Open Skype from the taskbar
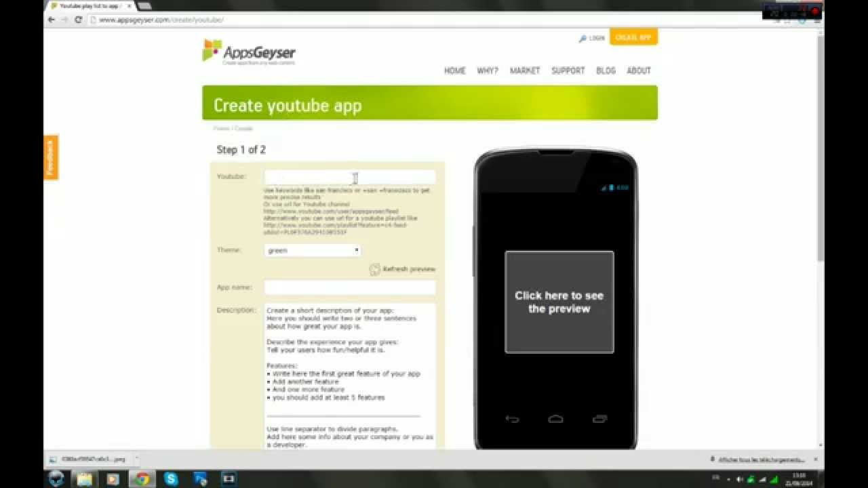868x488 pixels. click(x=171, y=479)
